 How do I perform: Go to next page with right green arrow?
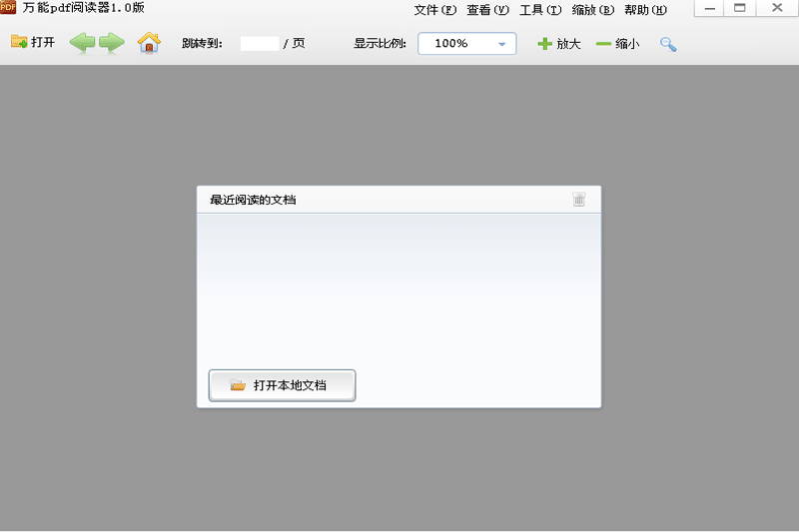pos(112,43)
